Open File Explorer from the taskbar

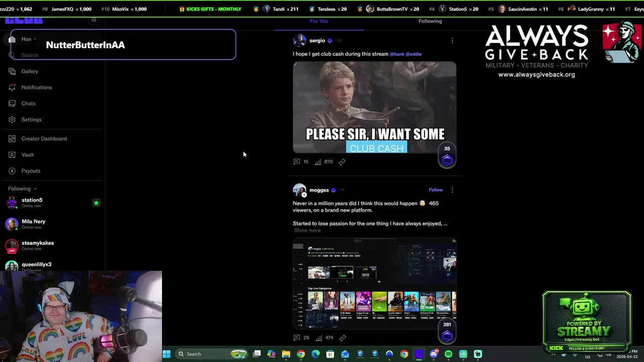pyautogui.click(x=286, y=354)
